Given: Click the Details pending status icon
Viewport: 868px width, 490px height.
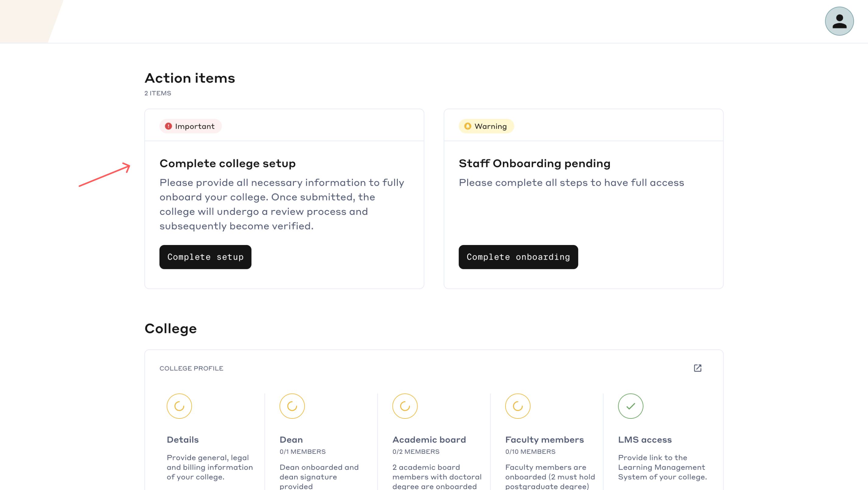Looking at the screenshot, I should tap(179, 406).
